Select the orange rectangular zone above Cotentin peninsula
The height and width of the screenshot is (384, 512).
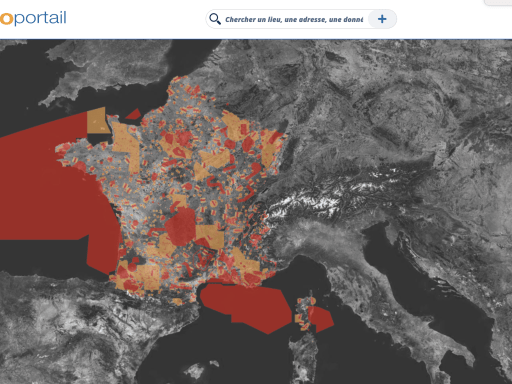click(97, 121)
